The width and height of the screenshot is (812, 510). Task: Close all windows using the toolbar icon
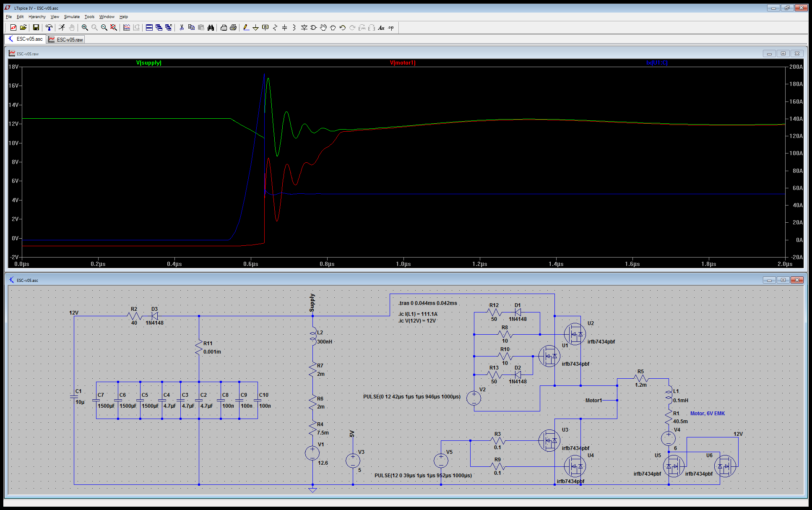[x=169, y=28]
